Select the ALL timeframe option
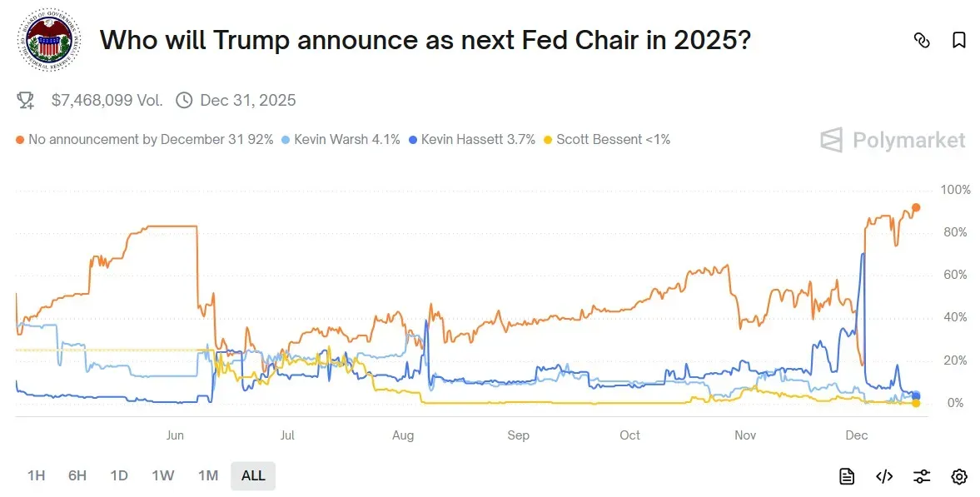This screenshot has height=497, width=980. (x=252, y=475)
